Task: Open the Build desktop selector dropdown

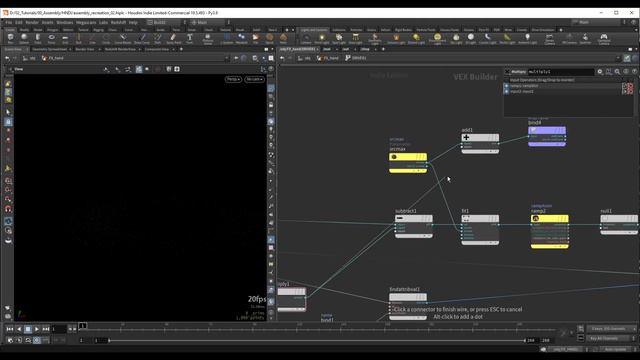Action: [x=166, y=22]
